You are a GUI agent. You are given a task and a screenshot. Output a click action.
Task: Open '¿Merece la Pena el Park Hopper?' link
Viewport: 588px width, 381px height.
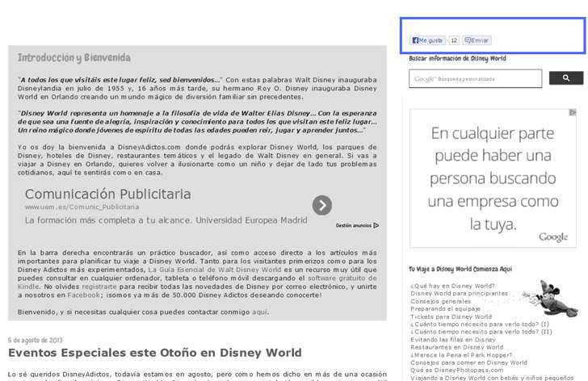[x=461, y=355]
